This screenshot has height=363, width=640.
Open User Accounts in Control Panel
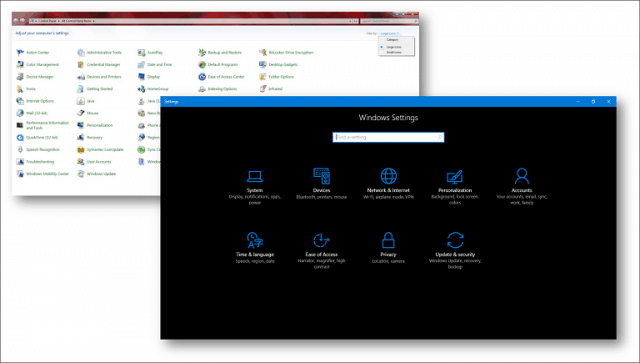[94, 162]
